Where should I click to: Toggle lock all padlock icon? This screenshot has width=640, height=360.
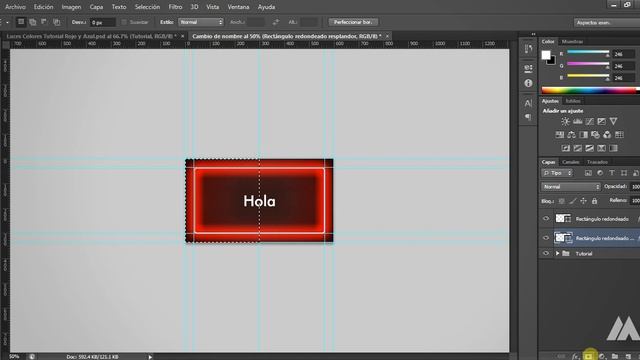[594, 201]
